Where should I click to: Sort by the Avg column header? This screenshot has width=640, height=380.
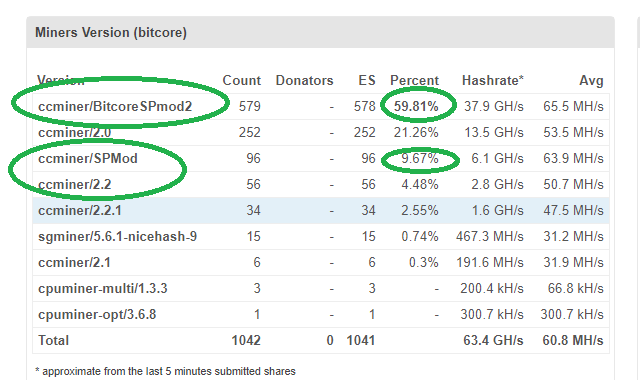(x=591, y=80)
